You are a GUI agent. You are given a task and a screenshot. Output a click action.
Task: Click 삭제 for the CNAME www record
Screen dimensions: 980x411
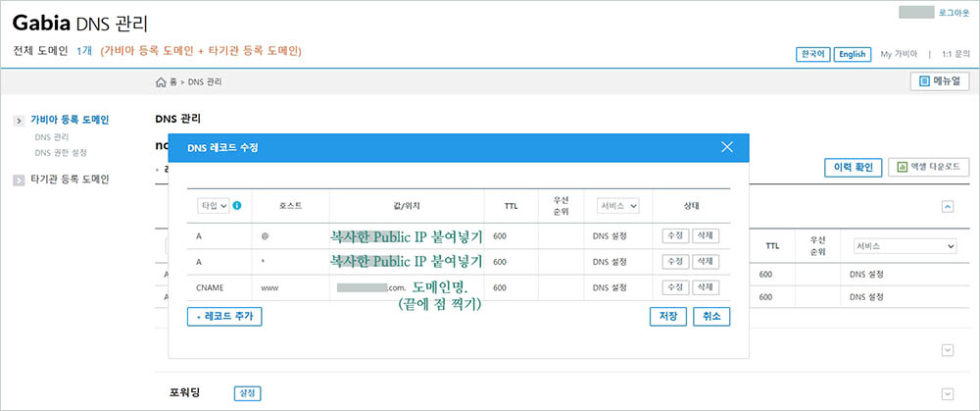coord(706,287)
